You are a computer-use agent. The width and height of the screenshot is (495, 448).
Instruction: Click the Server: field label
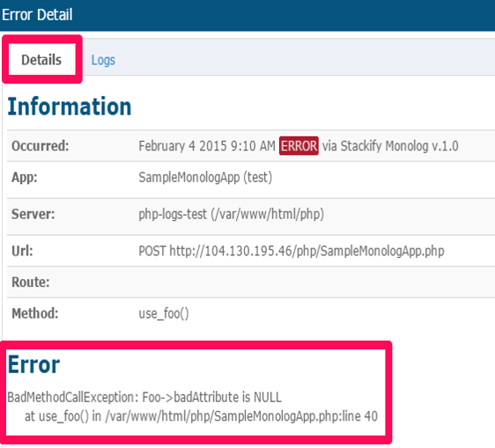coord(33,214)
